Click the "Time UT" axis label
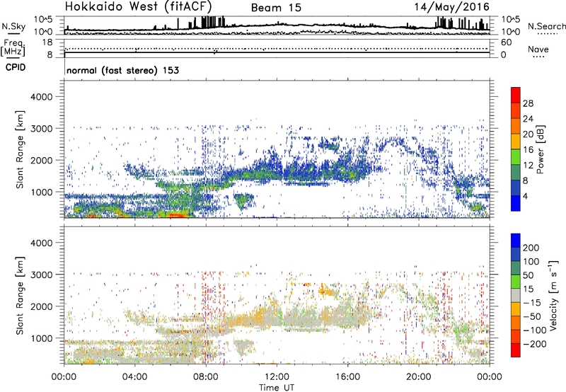 coord(277,388)
